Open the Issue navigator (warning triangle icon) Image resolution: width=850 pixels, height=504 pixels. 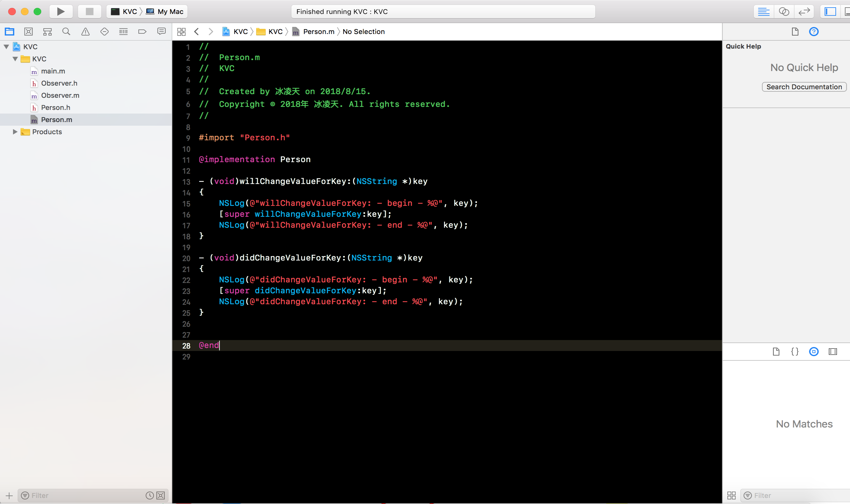85,32
